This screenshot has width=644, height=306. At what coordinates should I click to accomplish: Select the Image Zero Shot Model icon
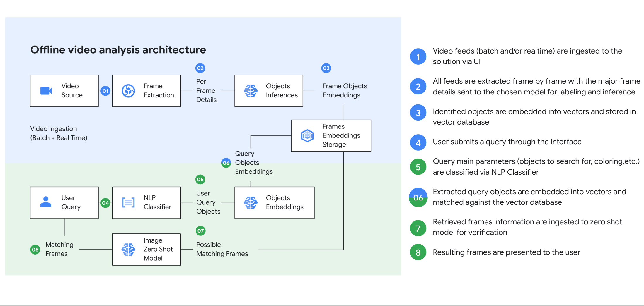[x=128, y=250]
